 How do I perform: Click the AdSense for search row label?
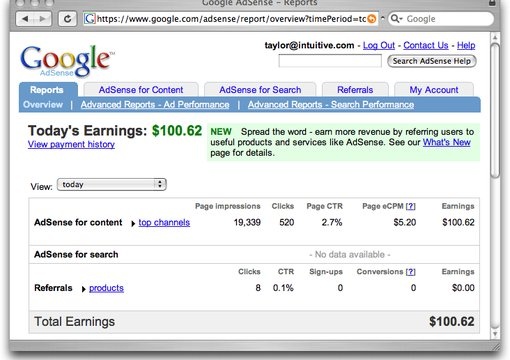(x=76, y=255)
